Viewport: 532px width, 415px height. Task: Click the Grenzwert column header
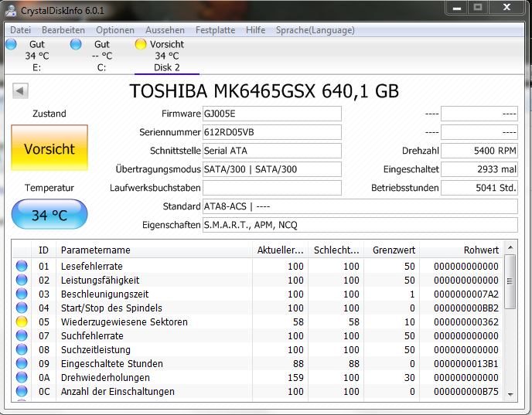pyautogui.click(x=392, y=250)
